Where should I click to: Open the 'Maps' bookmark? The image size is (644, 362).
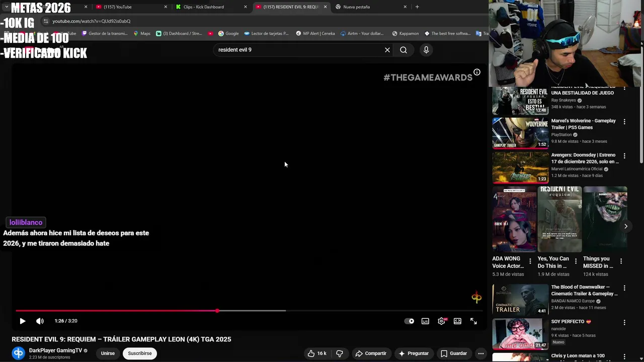coord(141,34)
